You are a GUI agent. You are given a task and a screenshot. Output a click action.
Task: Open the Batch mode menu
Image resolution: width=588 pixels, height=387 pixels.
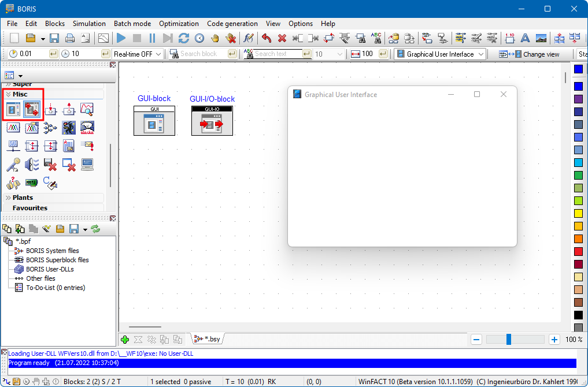tap(132, 24)
